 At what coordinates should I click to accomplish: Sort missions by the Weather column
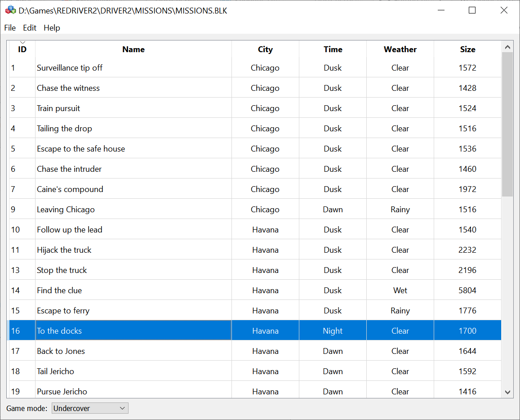[400, 49]
